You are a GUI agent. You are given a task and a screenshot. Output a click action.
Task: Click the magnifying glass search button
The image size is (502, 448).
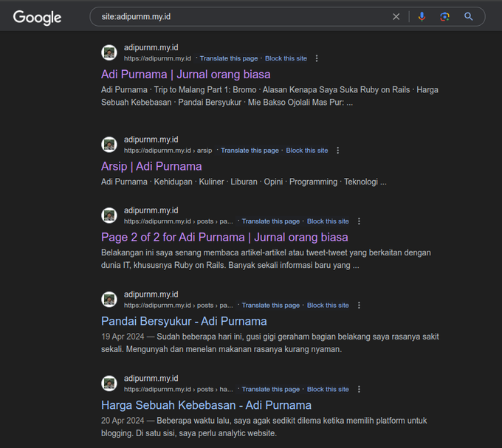point(468,17)
